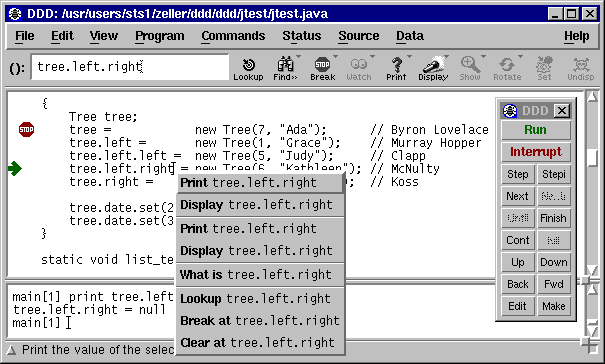Open the Program menu

[x=160, y=36]
